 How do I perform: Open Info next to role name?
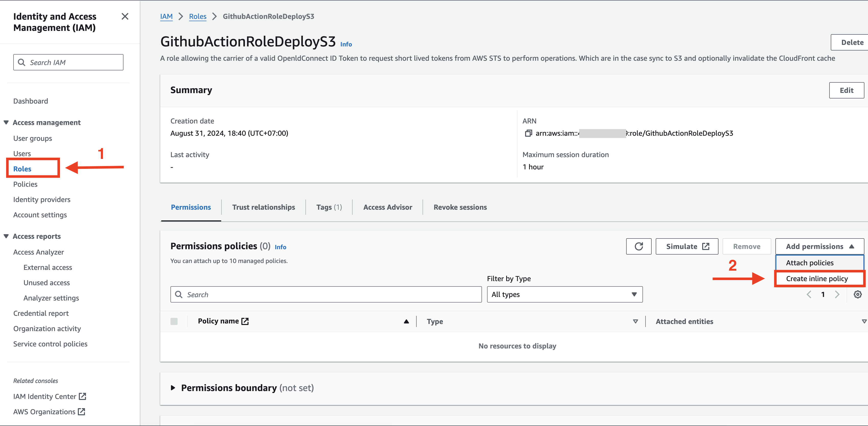click(346, 44)
